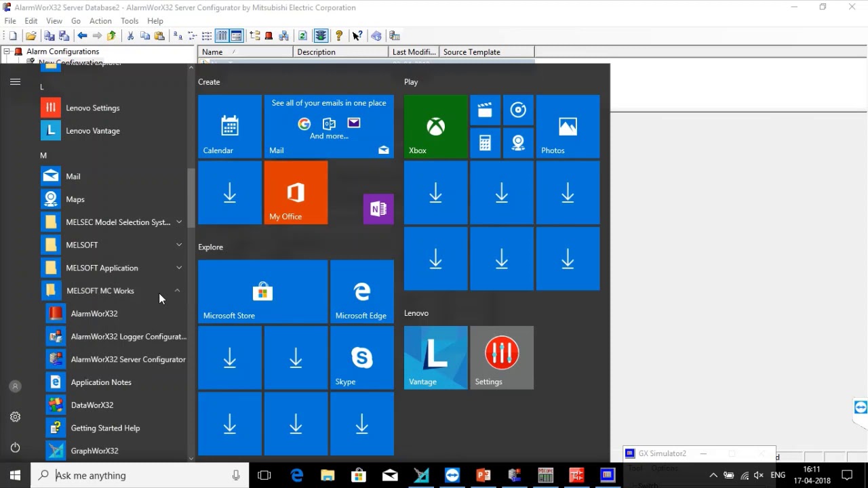This screenshot has width=868, height=488.
Task: Expand the MELSOFT folder
Action: (x=114, y=245)
